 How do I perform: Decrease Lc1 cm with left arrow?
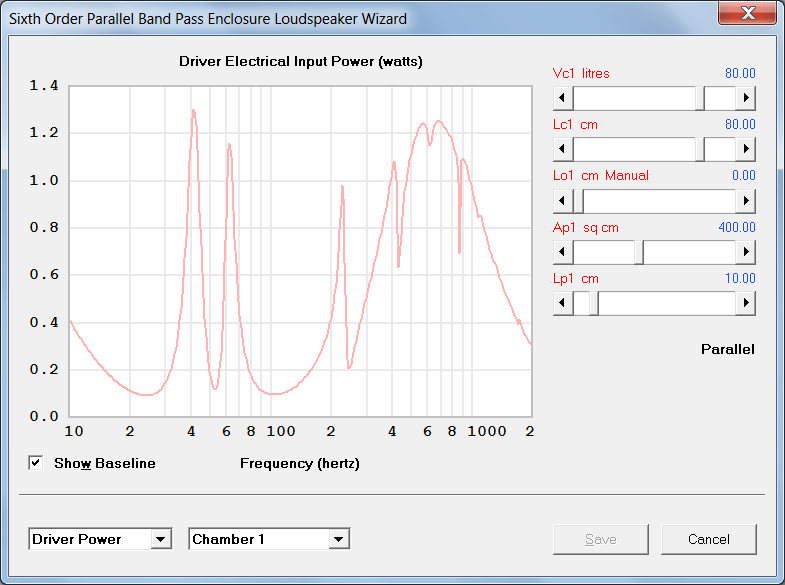pos(563,149)
